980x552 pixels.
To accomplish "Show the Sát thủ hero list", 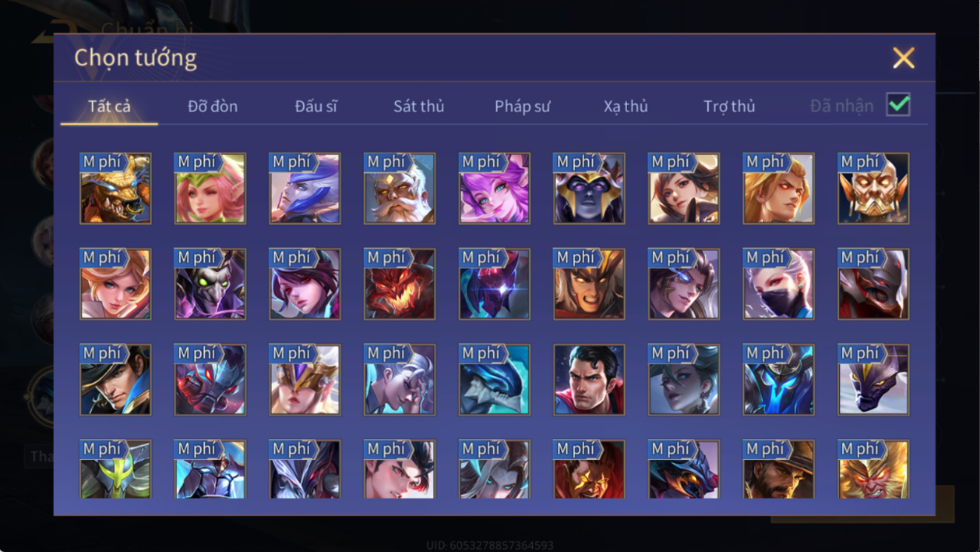I will [x=418, y=106].
